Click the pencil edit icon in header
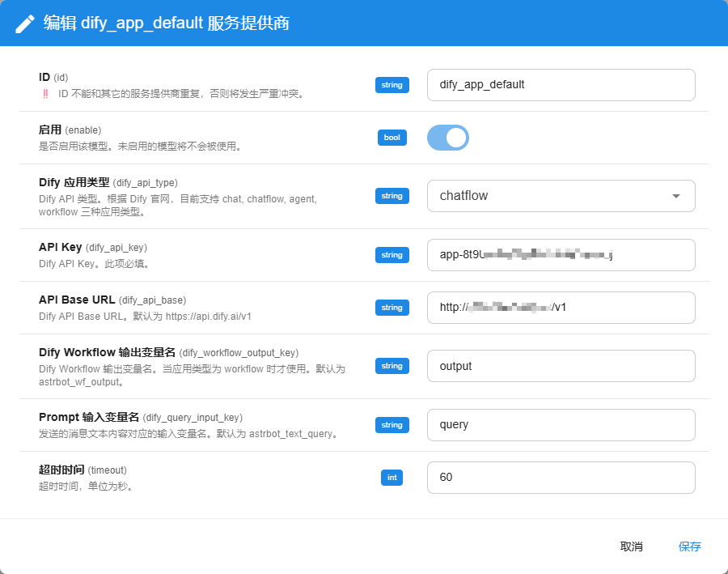Screen dimensions: 728x574 click(25, 23)
